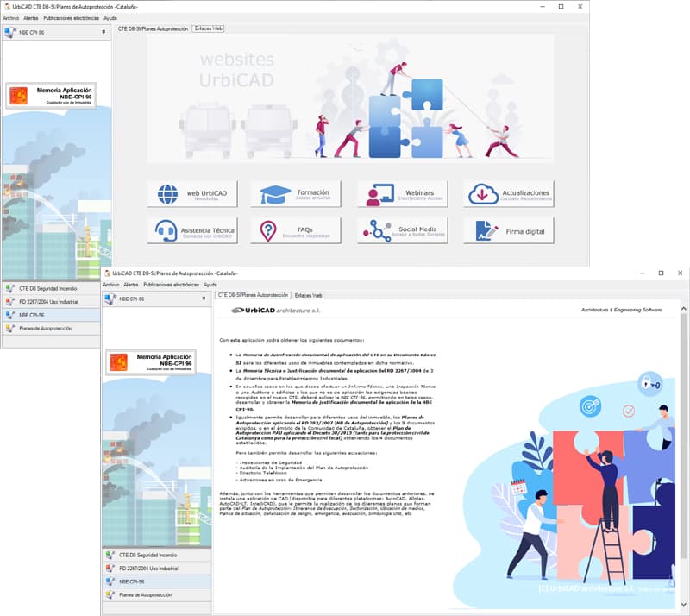This screenshot has width=690, height=616.
Task: Open FAQs question mark button
Action: pos(296,230)
